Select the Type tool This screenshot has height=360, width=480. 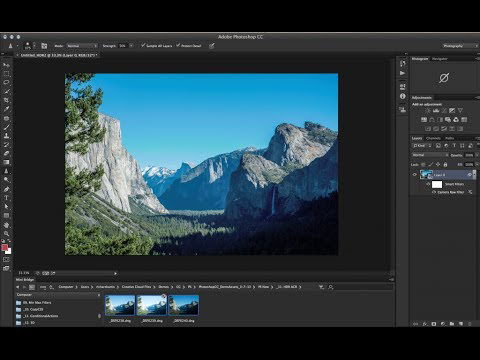click(6, 198)
